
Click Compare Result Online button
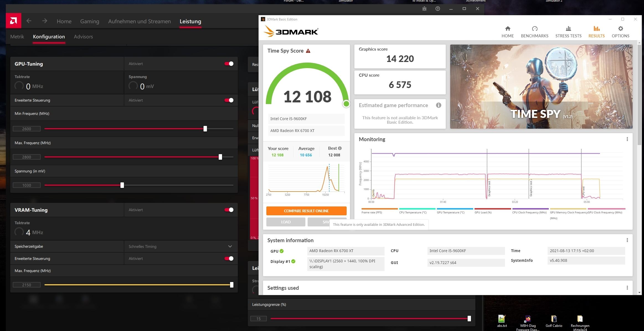pos(306,211)
